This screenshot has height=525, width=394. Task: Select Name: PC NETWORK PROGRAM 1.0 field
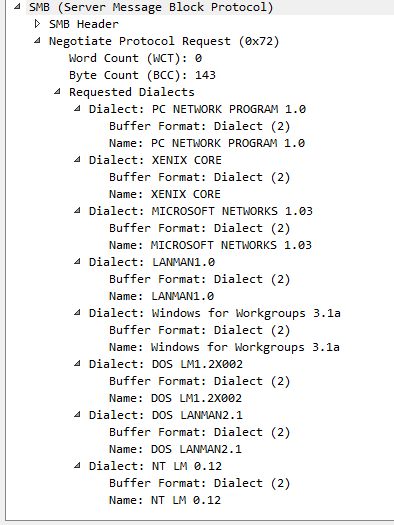click(207, 143)
